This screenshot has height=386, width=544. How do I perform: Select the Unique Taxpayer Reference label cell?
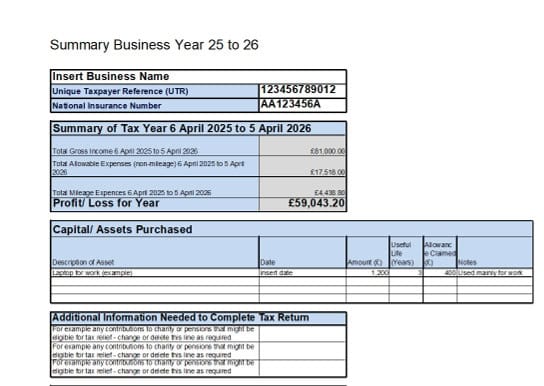[155, 91]
